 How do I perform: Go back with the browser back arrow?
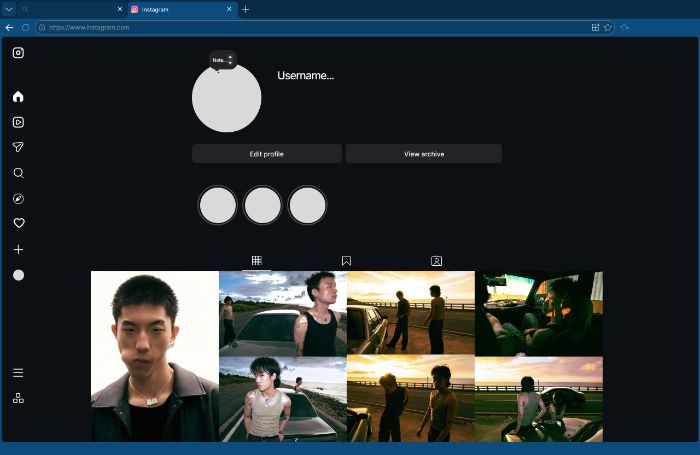[9, 28]
